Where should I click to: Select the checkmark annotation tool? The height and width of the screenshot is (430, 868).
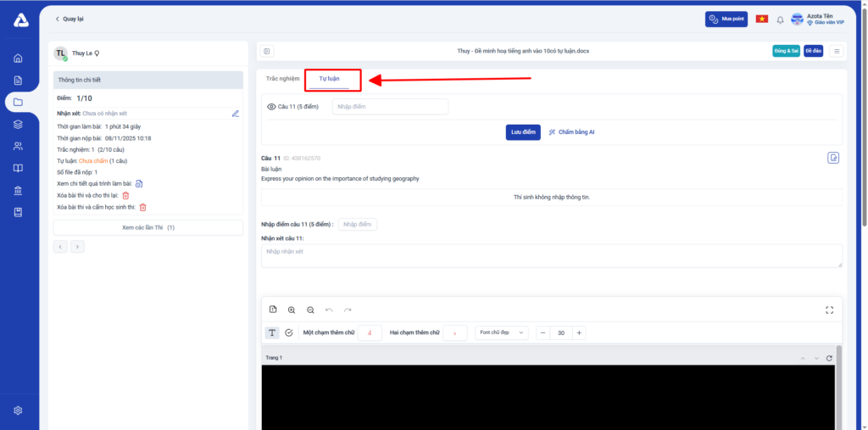(289, 333)
